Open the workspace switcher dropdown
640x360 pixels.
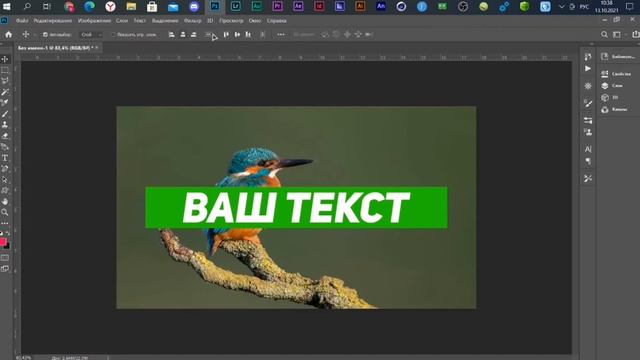pos(618,35)
